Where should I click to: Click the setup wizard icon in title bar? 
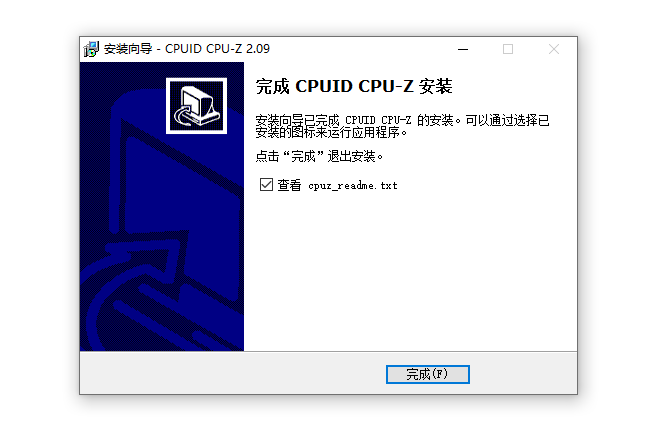pyautogui.click(x=91, y=49)
